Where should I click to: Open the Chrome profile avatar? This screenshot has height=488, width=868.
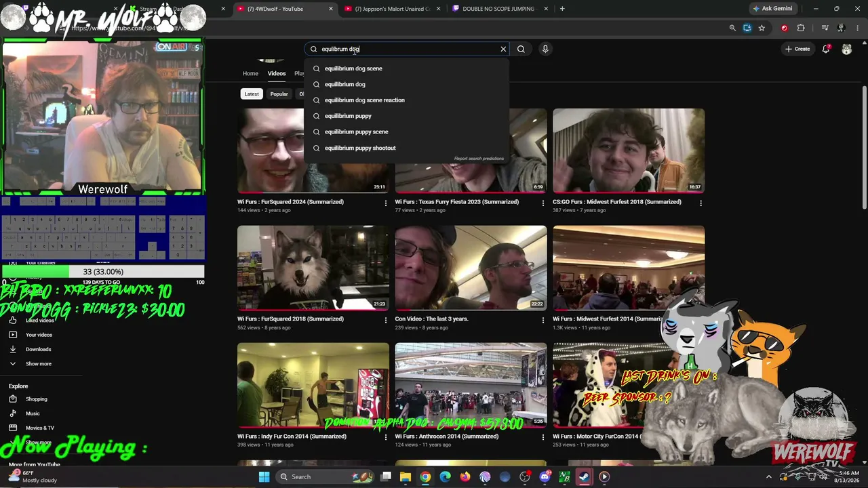point(841,28)
